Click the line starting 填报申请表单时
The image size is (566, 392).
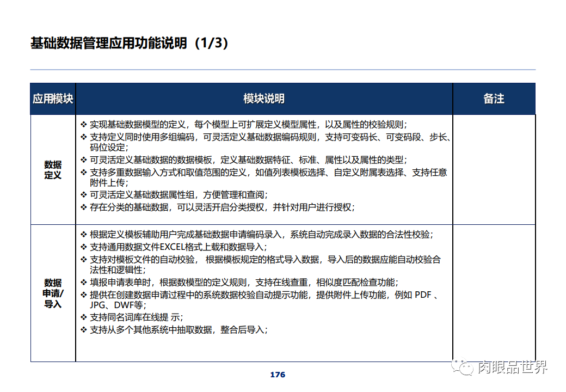click(x=244, y=282)
